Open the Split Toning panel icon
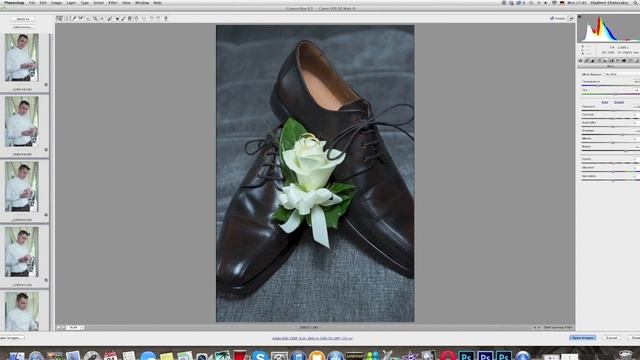Viewport: 640px width, 360px height. (x=605, y=60)
